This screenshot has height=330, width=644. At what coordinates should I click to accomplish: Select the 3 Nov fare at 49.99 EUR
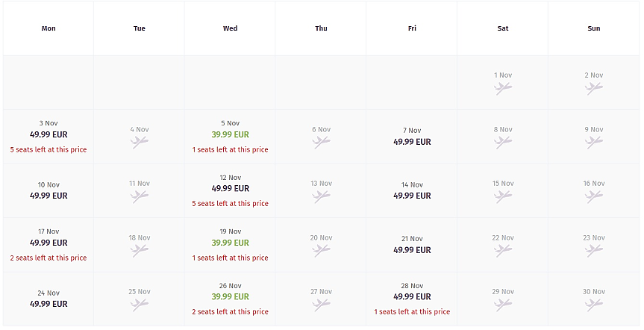[49, 135]
